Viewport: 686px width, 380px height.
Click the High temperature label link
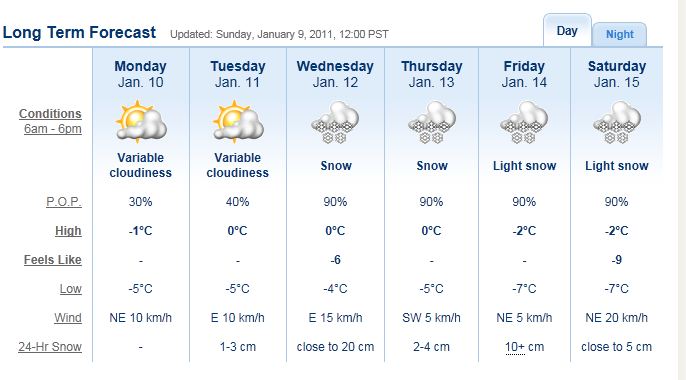[68, 230]
